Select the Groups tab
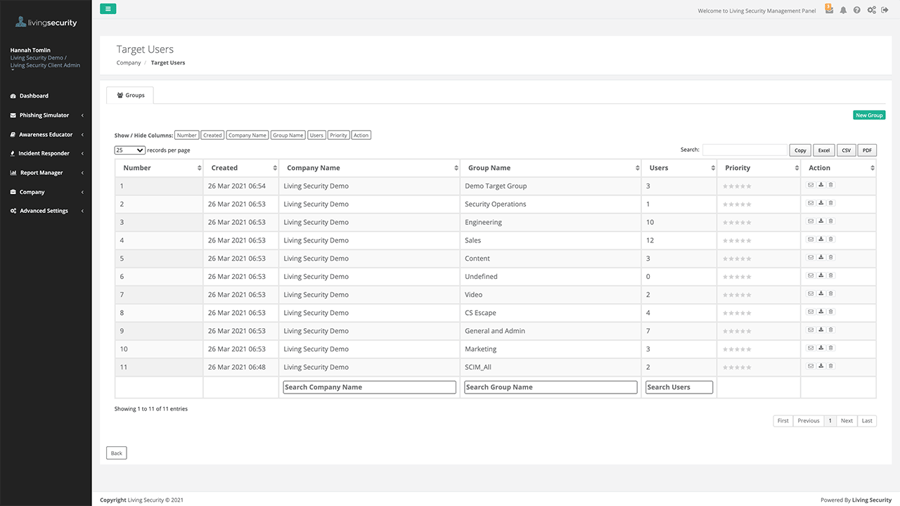Viewport: 900px width, 506px height. pos(130,95)
